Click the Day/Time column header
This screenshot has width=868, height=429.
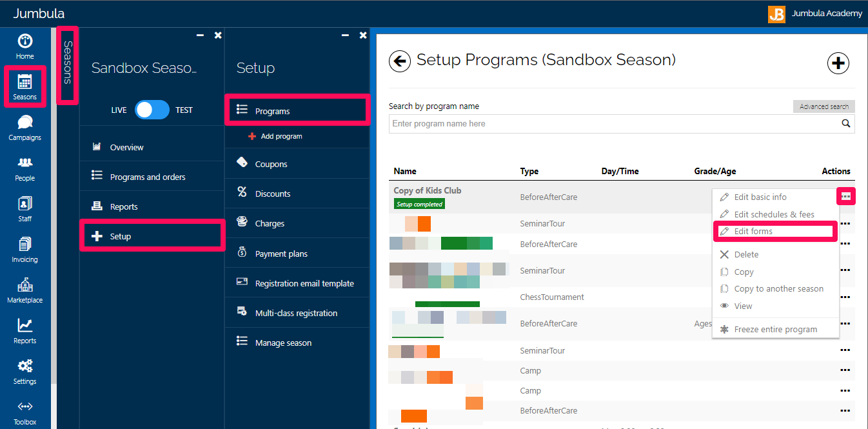[620, 171]
